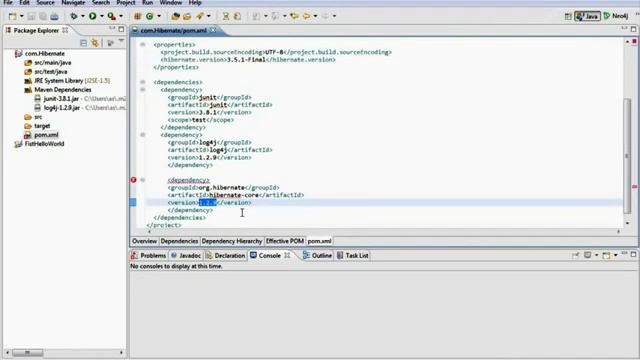The height and width of the screenshot is (360, 640).
Task: Select the src/main/java folder
Action: [x=53, y=62]
